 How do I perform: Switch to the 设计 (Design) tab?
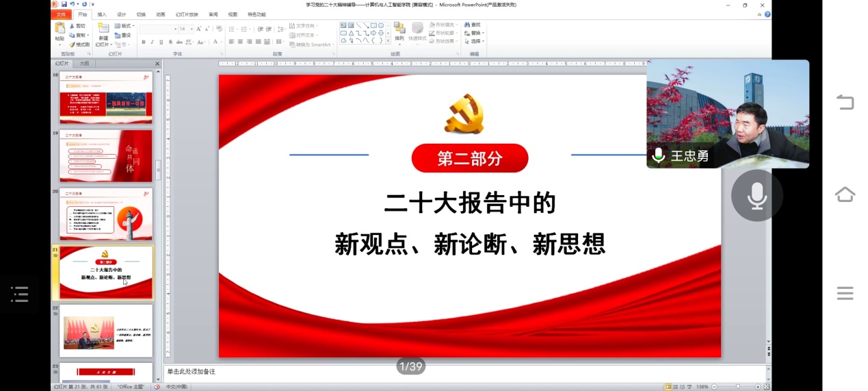point(122,14)
